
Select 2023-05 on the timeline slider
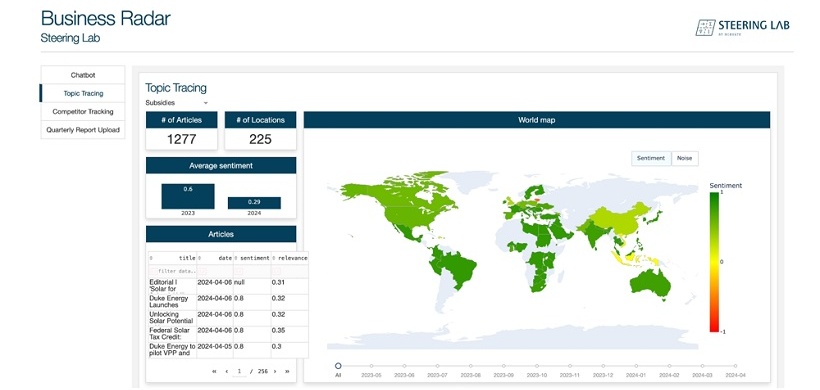(371, 366)
